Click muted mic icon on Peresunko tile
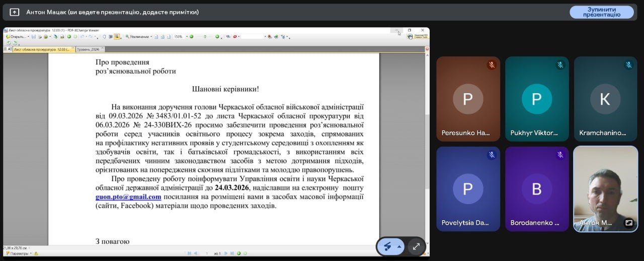 tap(492, 65)
